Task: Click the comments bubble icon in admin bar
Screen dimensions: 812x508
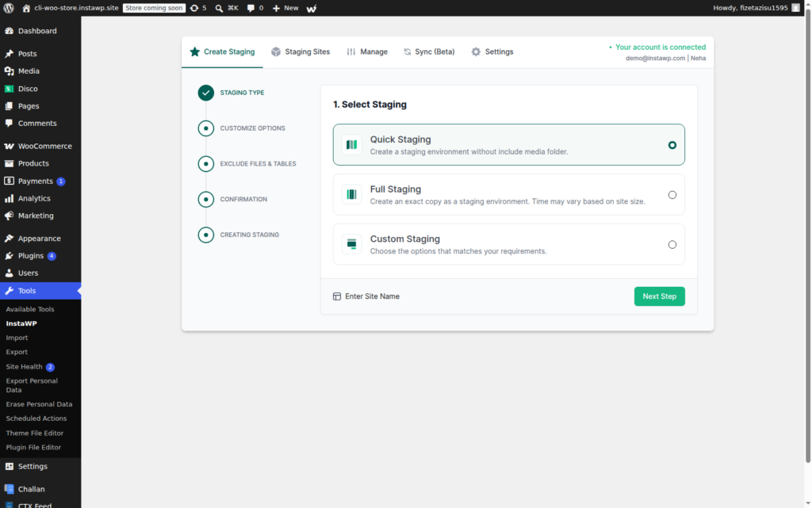Action: coord(251,8)
